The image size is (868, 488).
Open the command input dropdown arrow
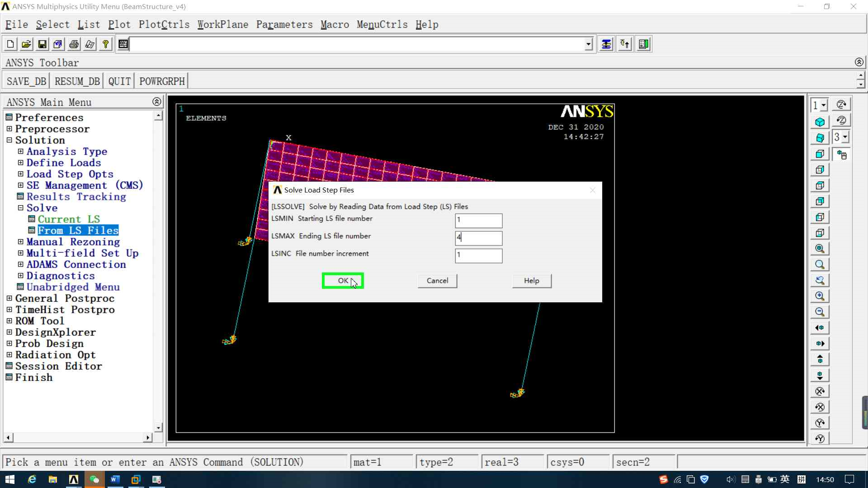[x=588, y=44]
